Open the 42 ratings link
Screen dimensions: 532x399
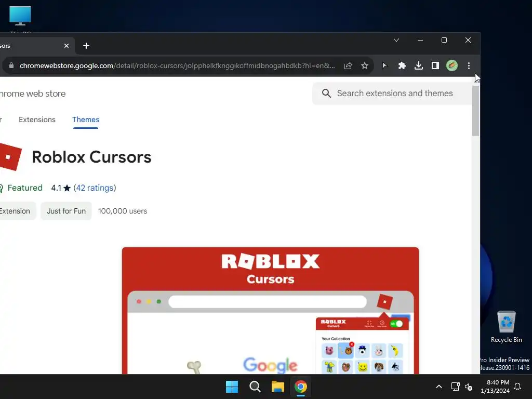click(x=95, y=188)
